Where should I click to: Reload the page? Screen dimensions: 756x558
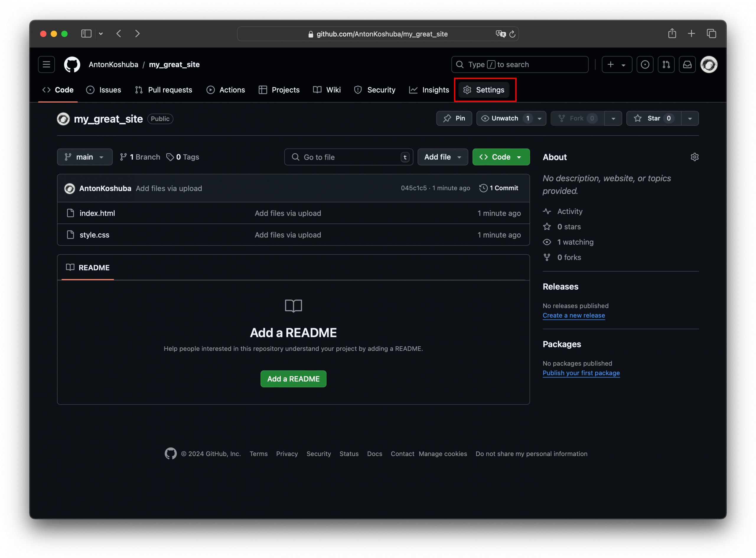512,34
